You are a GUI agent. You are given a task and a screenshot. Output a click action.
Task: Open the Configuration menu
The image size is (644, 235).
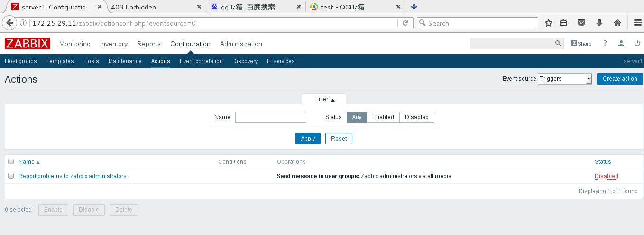(190, 44)
